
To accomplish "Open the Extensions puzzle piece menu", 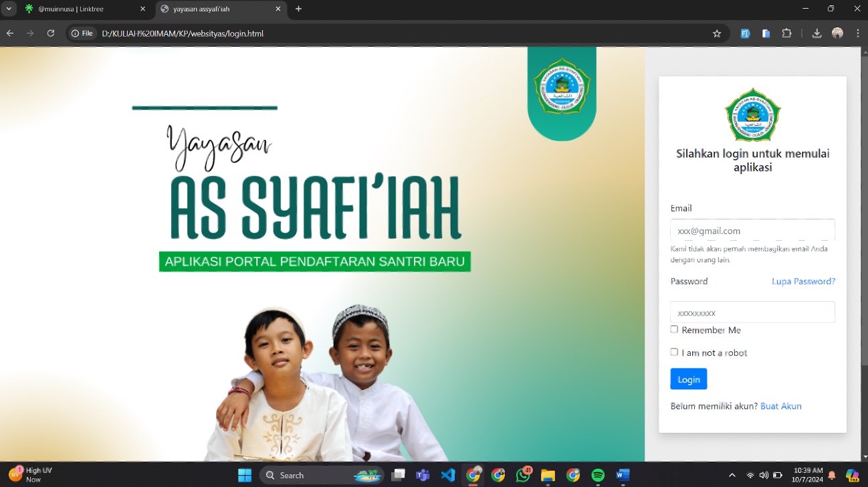I will pyautogui.click(x=786, y=33).
